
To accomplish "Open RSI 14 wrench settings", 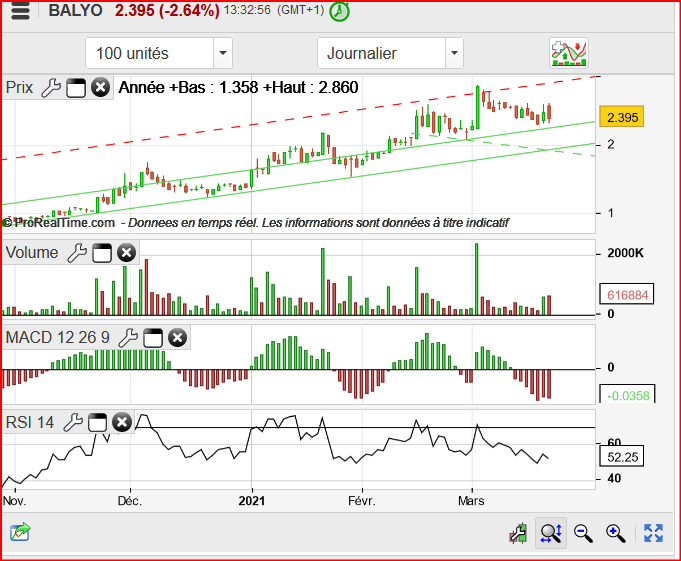I will pyautogui.click(x=73, y=422).
